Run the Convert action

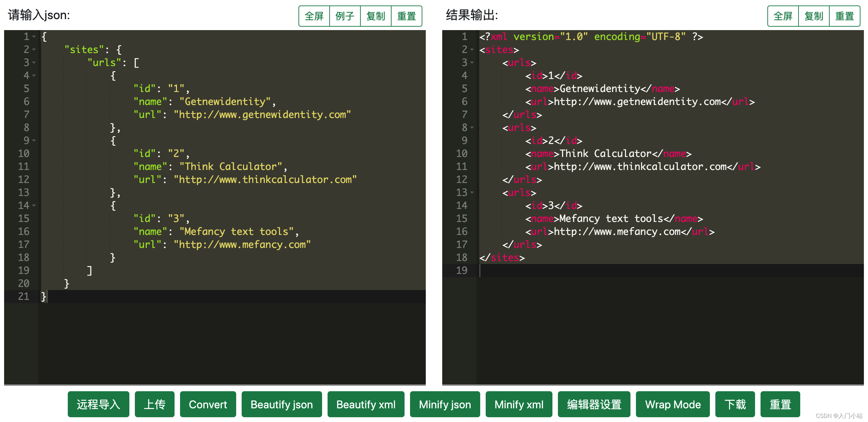[x=208, y=405]
